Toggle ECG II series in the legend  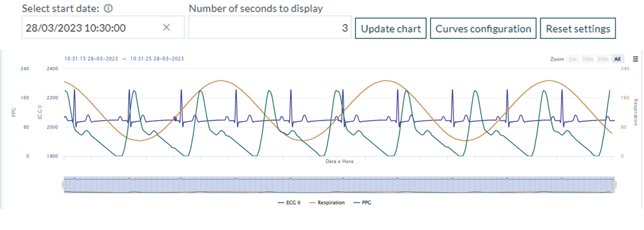tap(289, 203)
